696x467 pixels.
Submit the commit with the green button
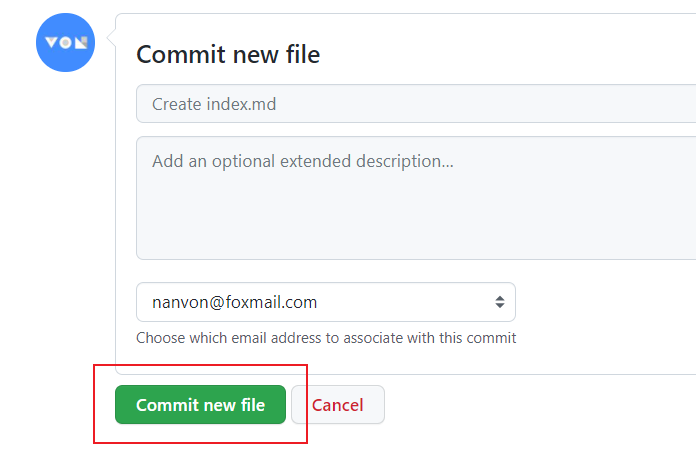pyautogui.click(x=200, y=404)
